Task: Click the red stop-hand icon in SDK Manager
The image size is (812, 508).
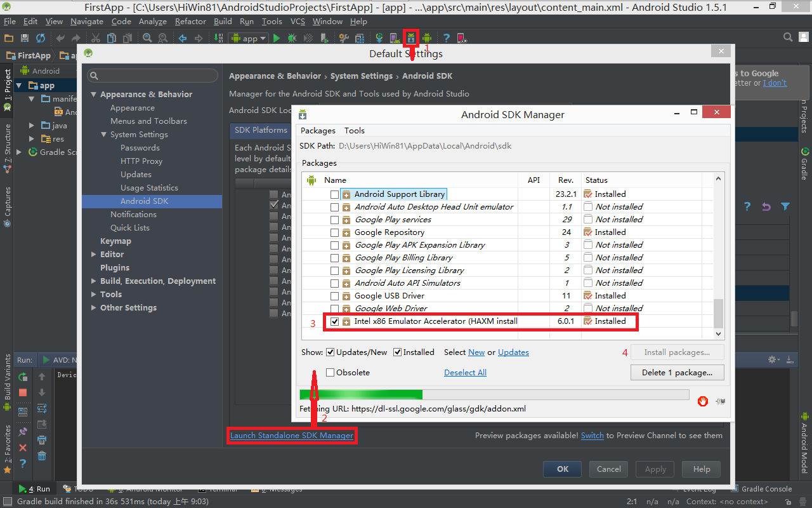Action: (703, 401)
